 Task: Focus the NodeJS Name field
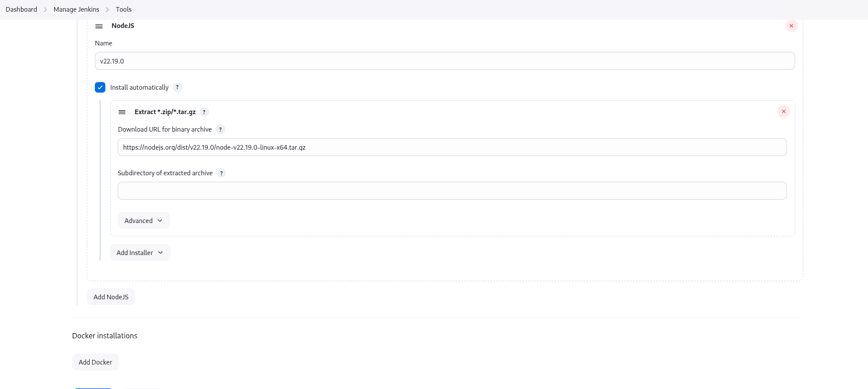445,61
